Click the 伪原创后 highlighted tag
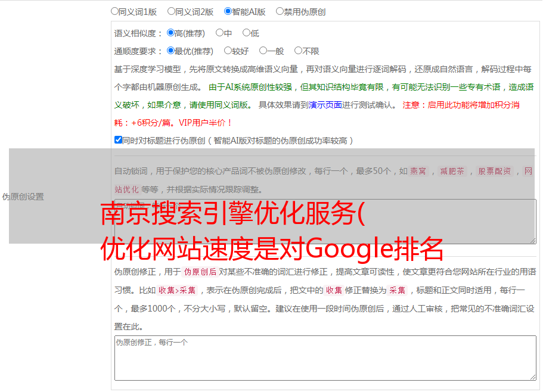The width and height of the screenshot is (543, 392). [x=200, y=272]
